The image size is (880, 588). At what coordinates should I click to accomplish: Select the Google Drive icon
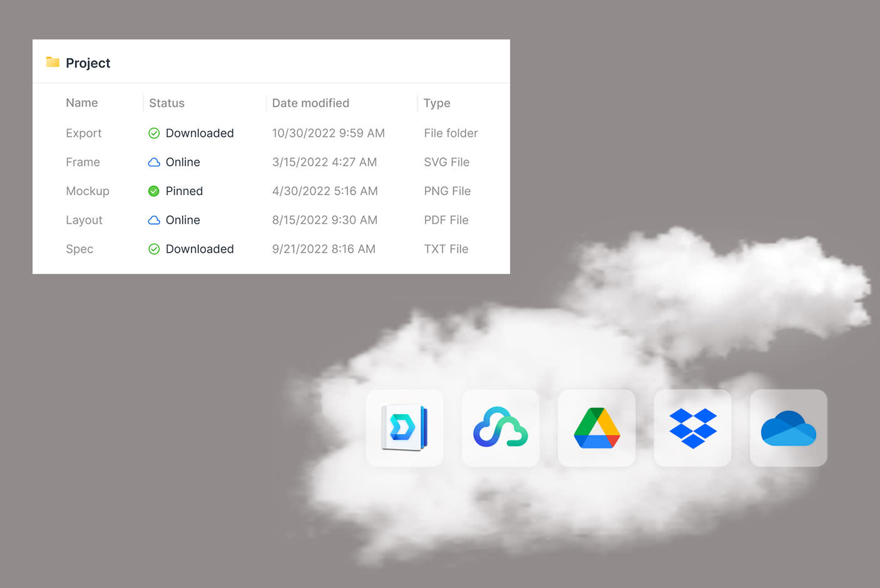tap(596, 428)
